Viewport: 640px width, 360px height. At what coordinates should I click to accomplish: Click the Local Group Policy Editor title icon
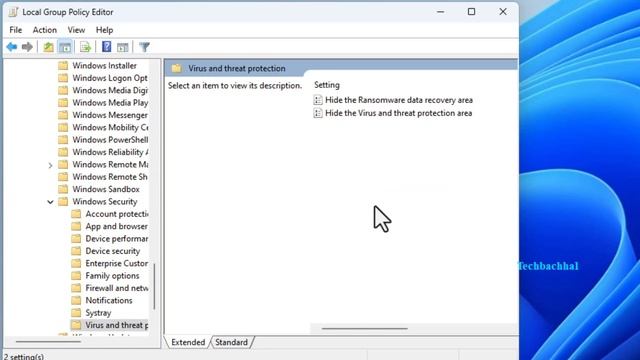pyautogui.click(x=13, y=12)
